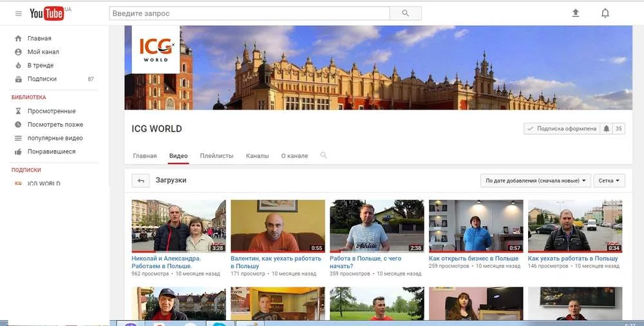Switch to the Плейлисты tab
Image resolution: width=644 pixels, height=326 pixels.
coord(216,156)
